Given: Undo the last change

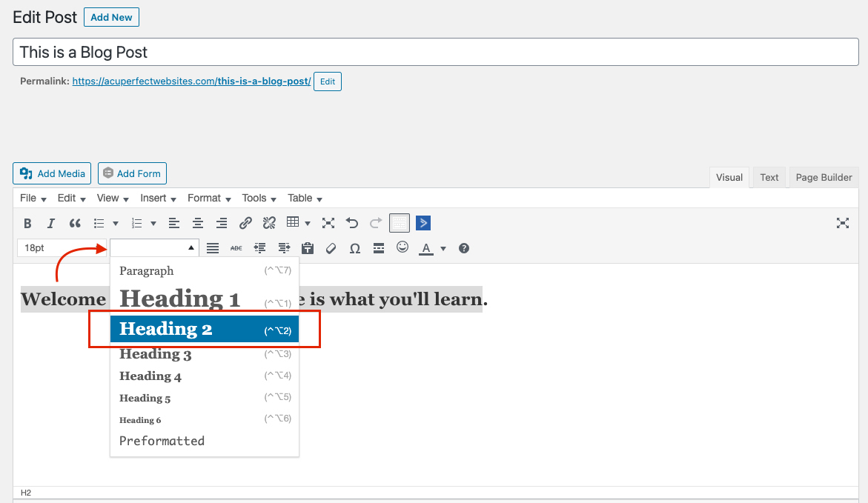Looking at the screenshot, I should 352,223.
